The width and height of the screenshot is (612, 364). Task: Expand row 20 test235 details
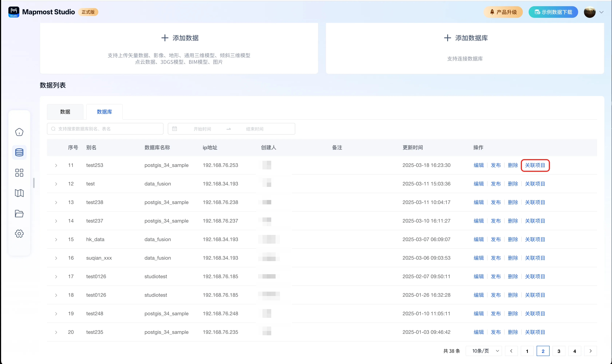(x=56, y=332)
